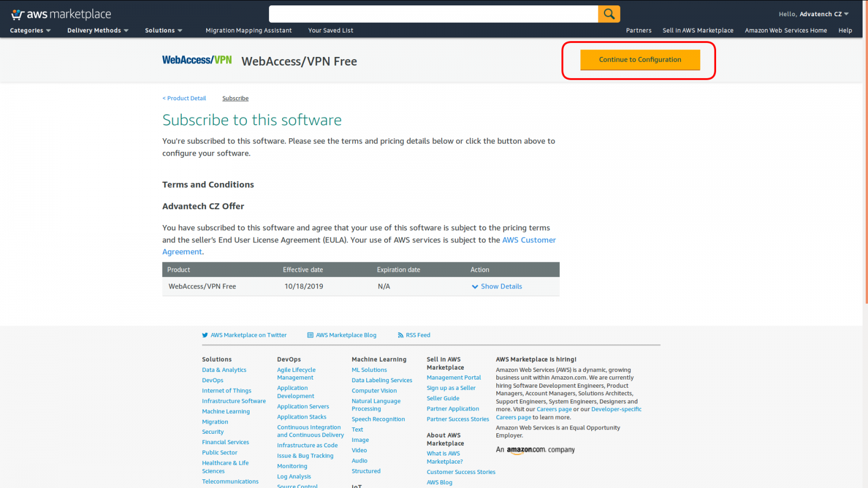Click the AWS Marketplace logo
Screen dimensions: 868x488
point(61,15)
